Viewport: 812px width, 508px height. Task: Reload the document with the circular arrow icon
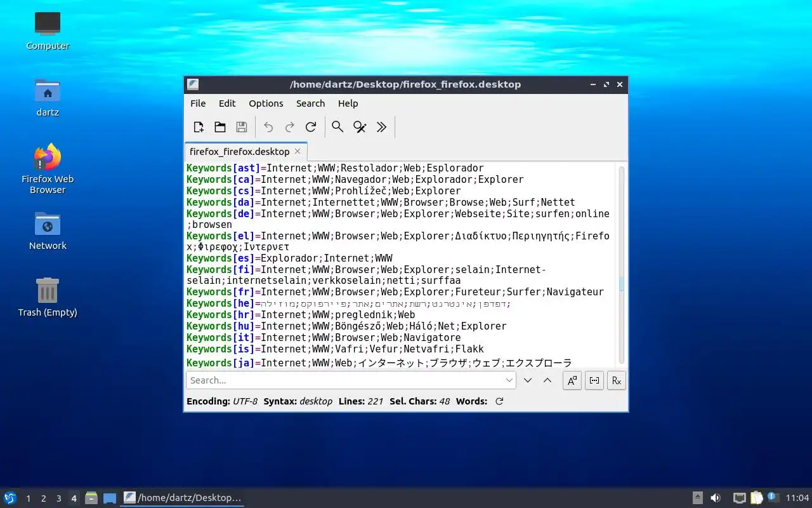click(x=311, y=127)
